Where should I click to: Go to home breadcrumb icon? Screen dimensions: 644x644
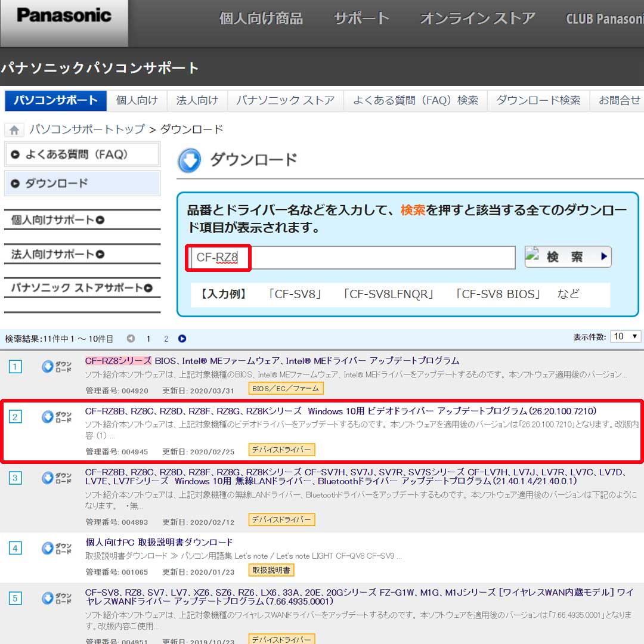click(x=14, y=130)
